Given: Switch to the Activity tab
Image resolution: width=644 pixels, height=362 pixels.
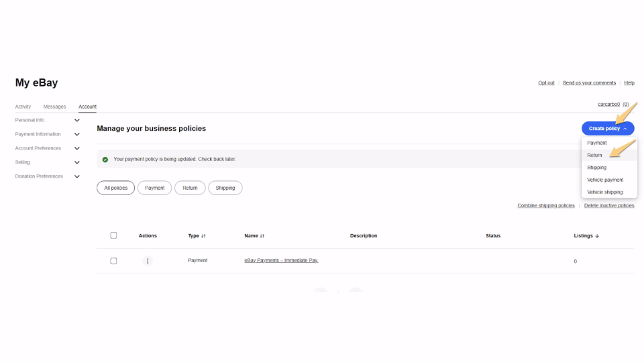Looking at the screenshot, I should (x=23, y=107).
